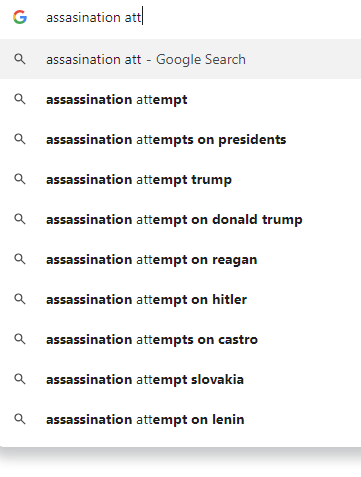Click magnifier icon beside 'attempt on donald trump'

click(x=20, y=219)
